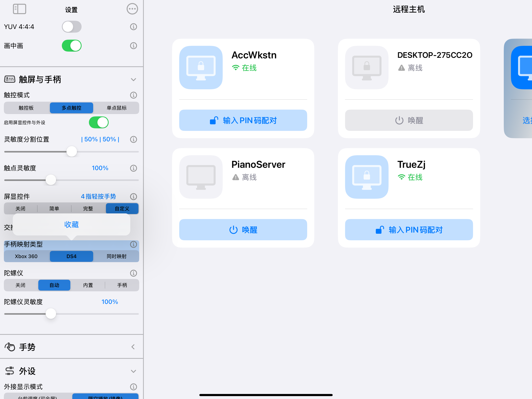Select Xbox 360 controller mapping
This screenshot has width=532, height=399.
(x=26, y=256)
